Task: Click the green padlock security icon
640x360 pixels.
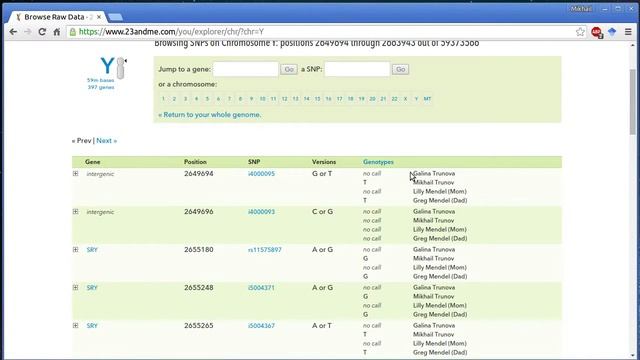Action: (x=73, y=32)
